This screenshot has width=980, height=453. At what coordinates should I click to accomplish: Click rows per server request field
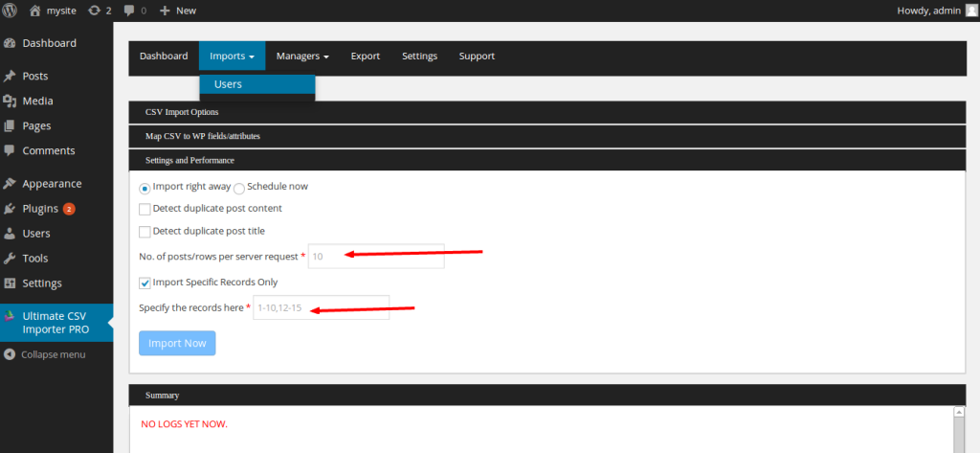pos(376,256)
